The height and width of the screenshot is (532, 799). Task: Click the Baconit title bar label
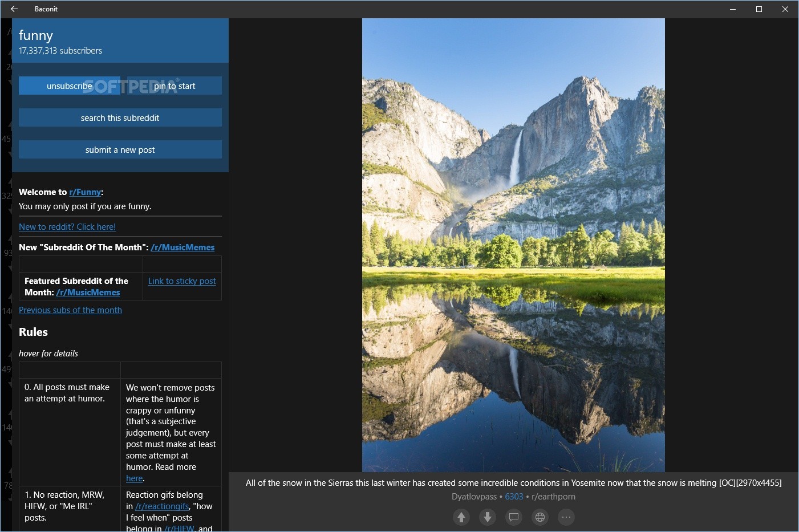[x=46, y=9]
